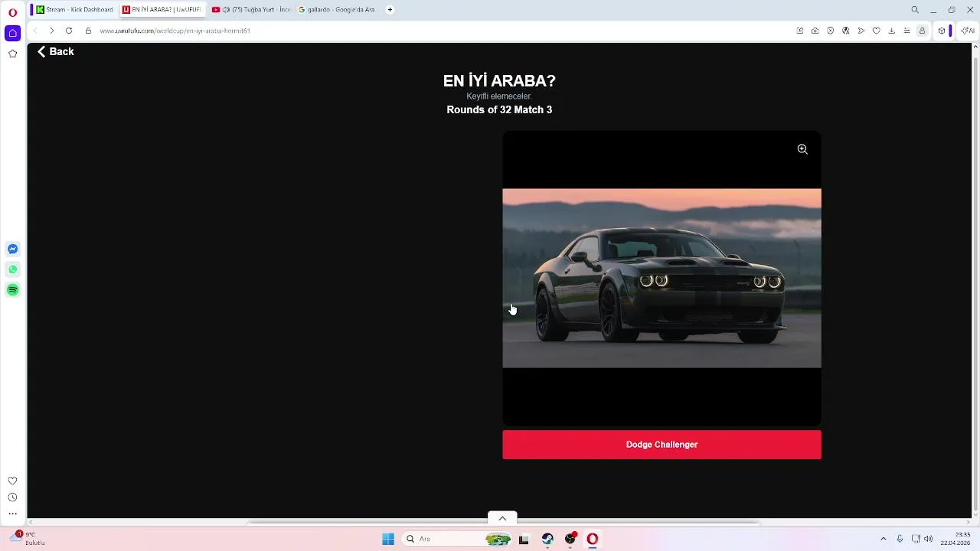Switch to the YouTube Tuğba Yurt tab
Viewport: 980px width, 551px height.
[251, 10]
